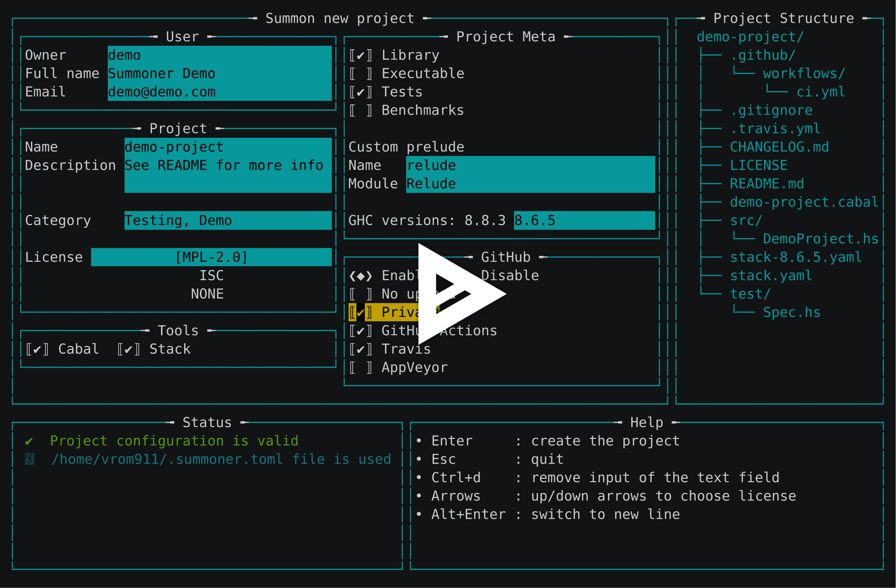The height and width of the screenshot is (588, 896).
Task: Click the Full name input field
Action: pos(220,74)
